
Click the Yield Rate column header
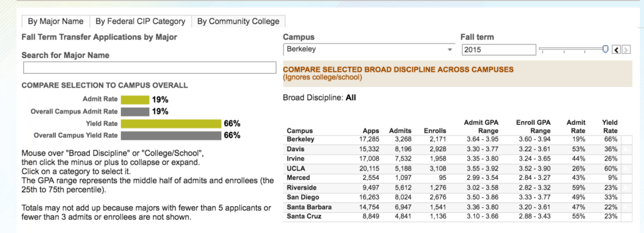click(609, 127)
